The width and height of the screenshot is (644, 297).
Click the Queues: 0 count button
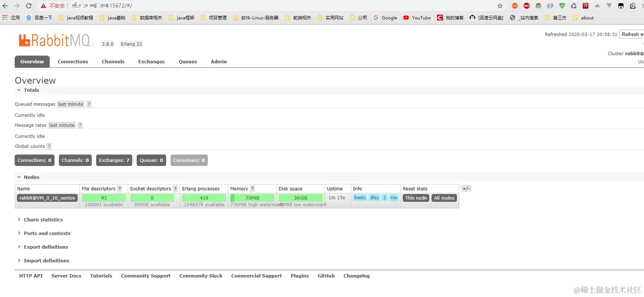[x=151, y=160]
